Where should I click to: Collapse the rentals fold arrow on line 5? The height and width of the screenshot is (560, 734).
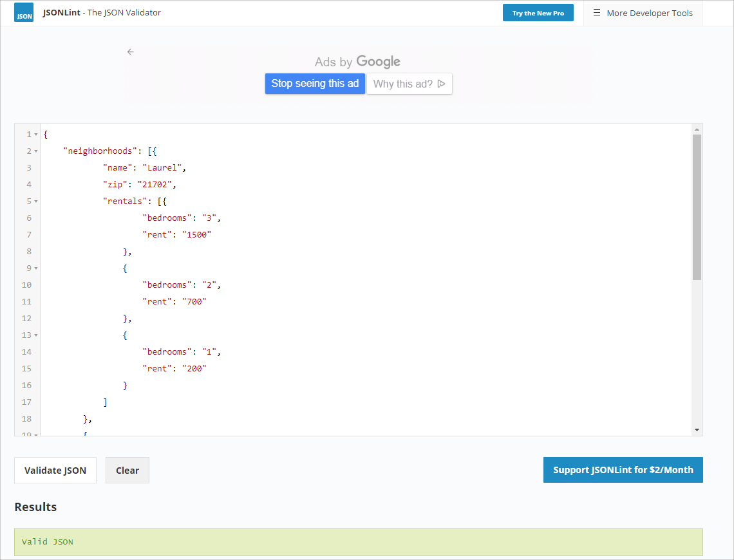36,201
